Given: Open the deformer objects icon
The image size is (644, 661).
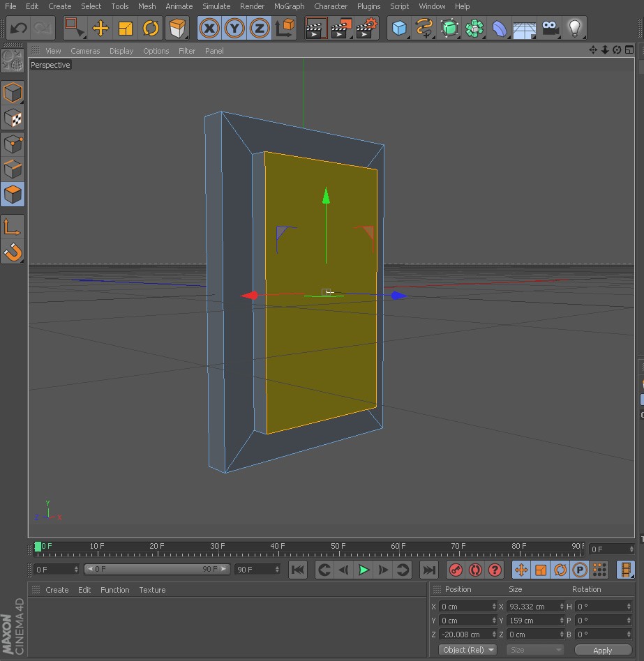Looking at the screenshot, I should coord(500,29).
